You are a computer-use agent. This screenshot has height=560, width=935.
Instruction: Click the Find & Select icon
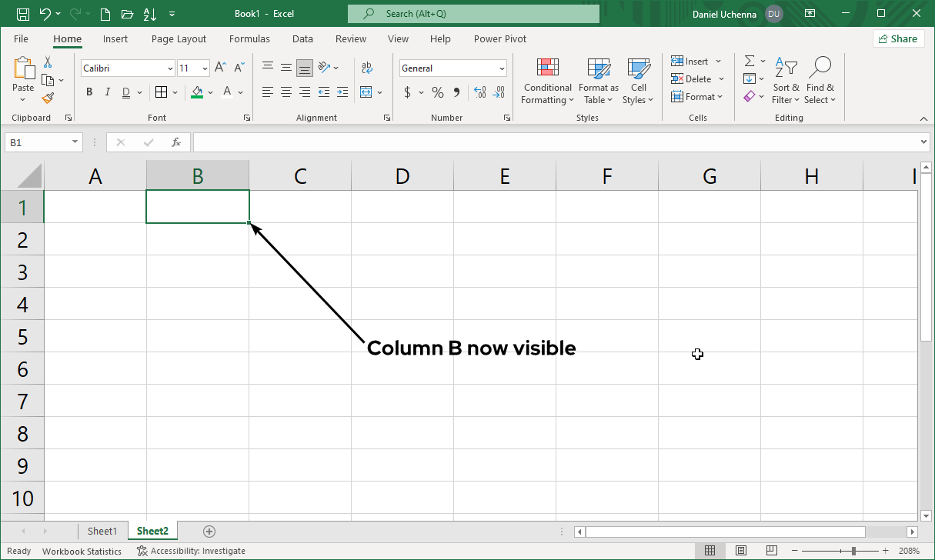tap(820, 79)
